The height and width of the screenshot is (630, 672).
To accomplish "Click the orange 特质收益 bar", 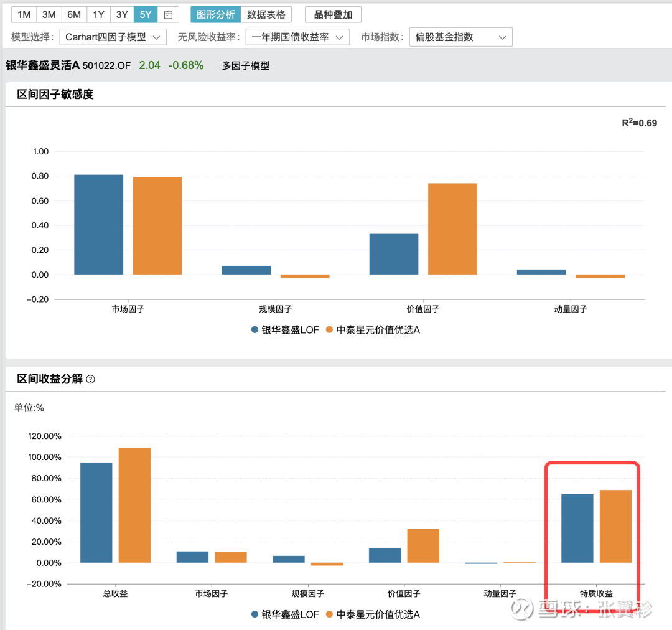I will [615, 526].
